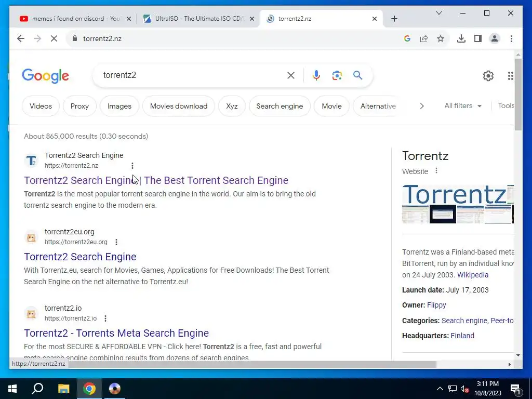
Task: Select the Proxy filter chip
Action: [79, 106]
